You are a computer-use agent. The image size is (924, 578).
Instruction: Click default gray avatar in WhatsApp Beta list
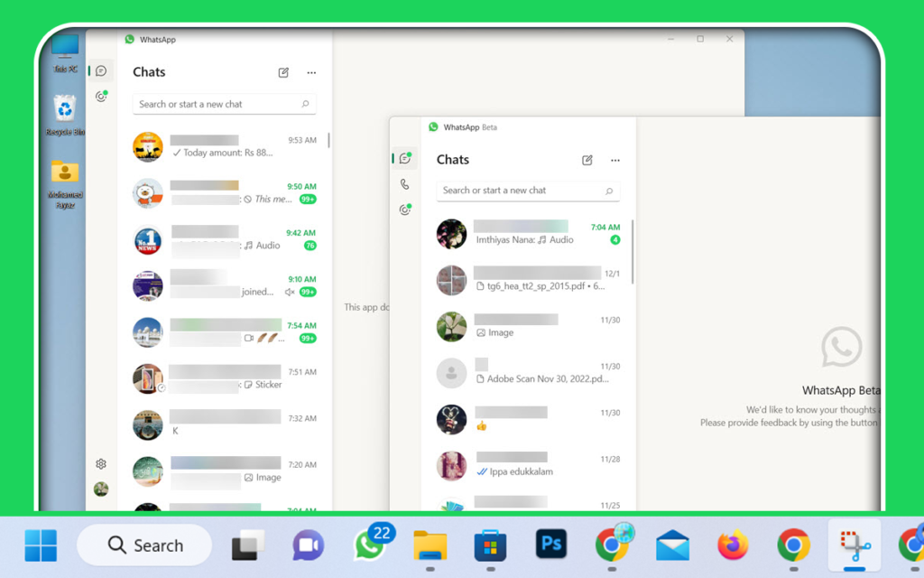(451, 373)
